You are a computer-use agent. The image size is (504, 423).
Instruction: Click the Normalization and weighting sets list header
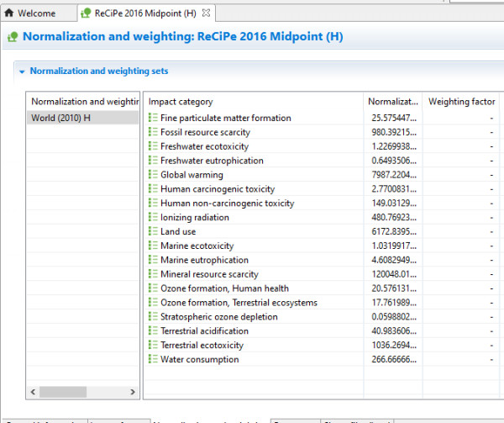[85, 102]
